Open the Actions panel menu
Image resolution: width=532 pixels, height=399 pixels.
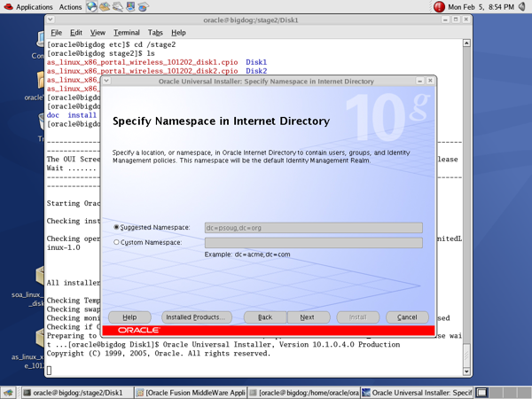coord(70,7)
